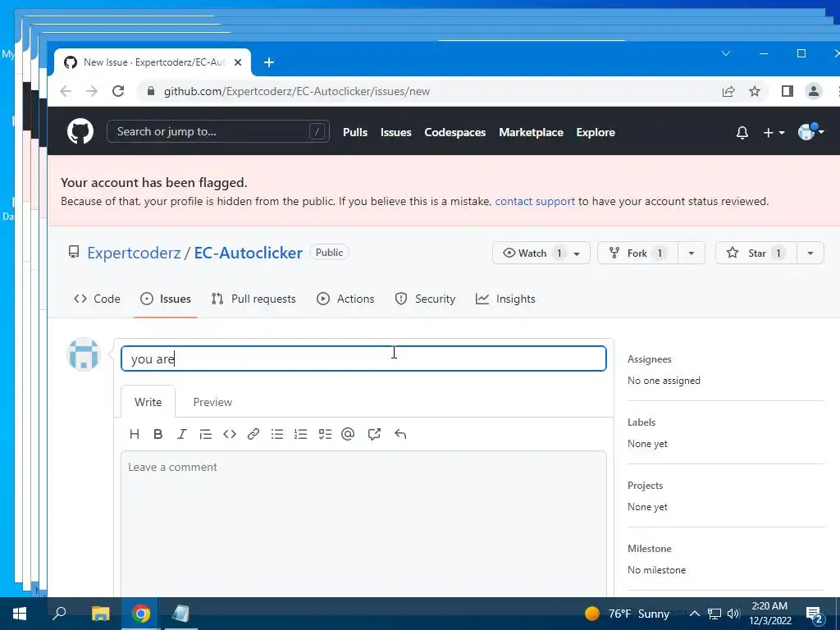840x630 pixels.
Task: Click the contact support link
Action: tap(535, 202)
